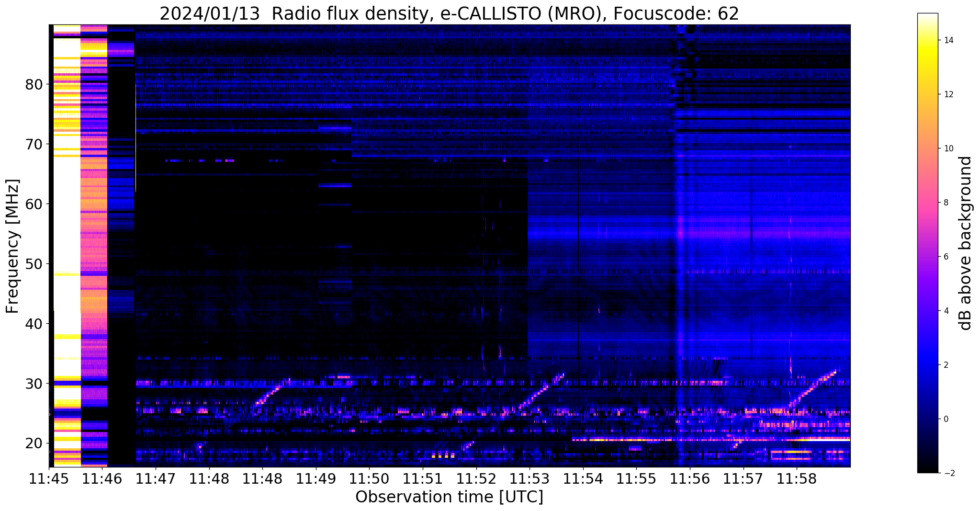Viewport: 980px width, 511px height.
Task: Select the 60 MHz y-axis tick label
Action: tap(35, 204)
